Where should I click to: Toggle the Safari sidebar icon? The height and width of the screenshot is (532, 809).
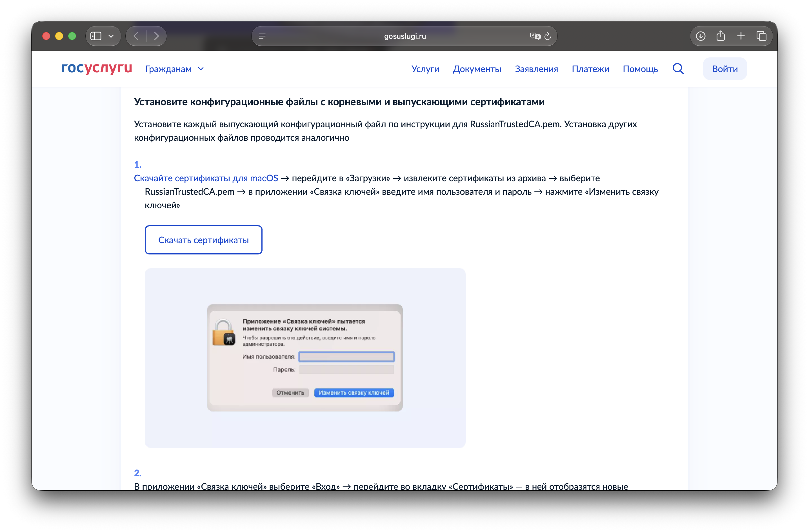tap(96, 36)
